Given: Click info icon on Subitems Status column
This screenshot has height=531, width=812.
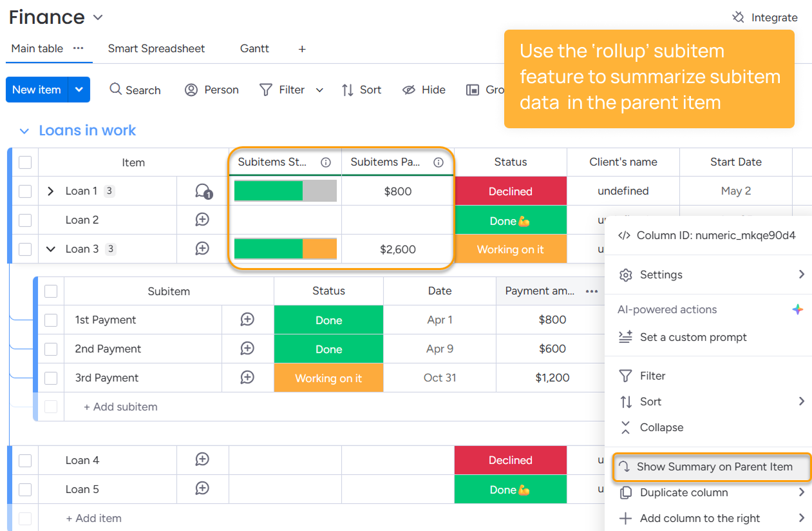Looking at the screenshot, I should pos(326,162).
